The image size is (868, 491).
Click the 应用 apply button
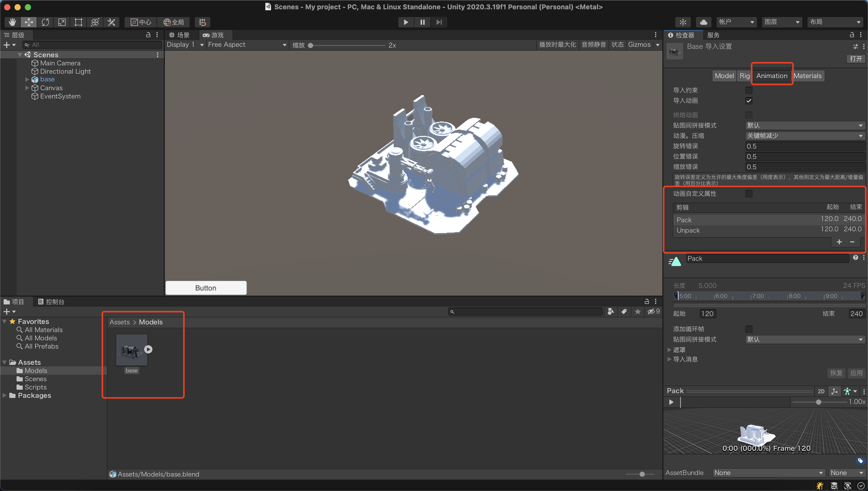pyautogui.click(x=856, y=373)
